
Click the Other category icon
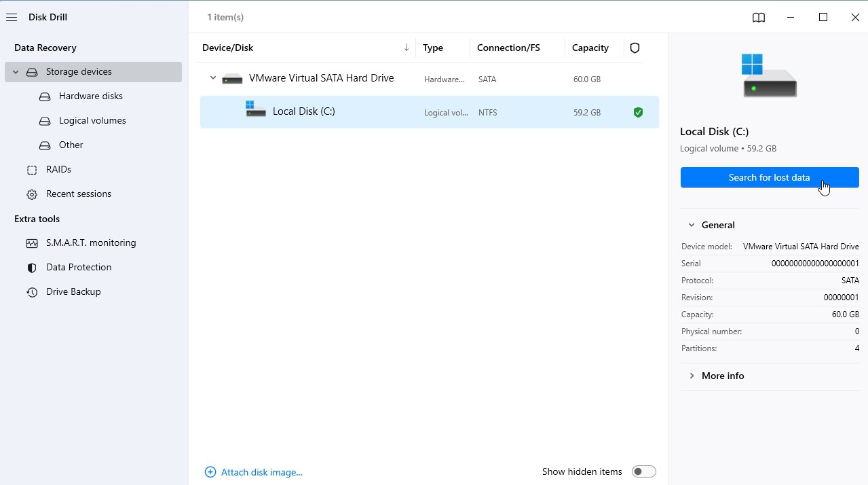pyautogui.click(x=45, y=145)
